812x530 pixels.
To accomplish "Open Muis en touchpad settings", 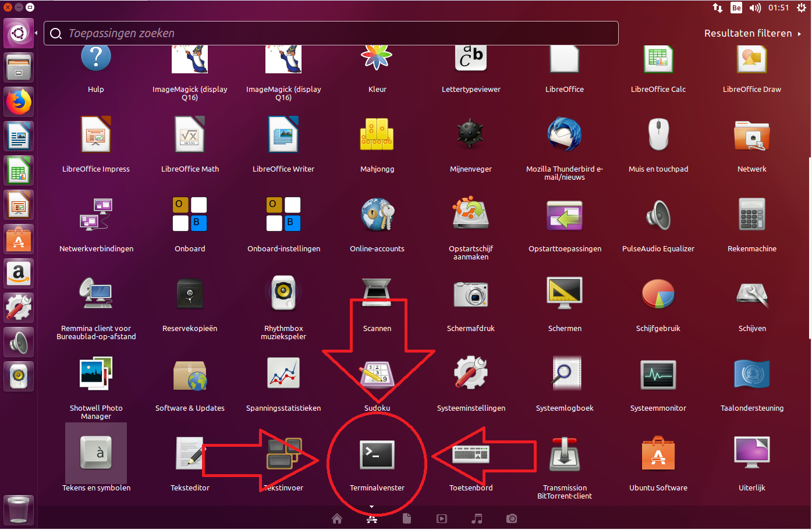I will (x=658, y=134).
